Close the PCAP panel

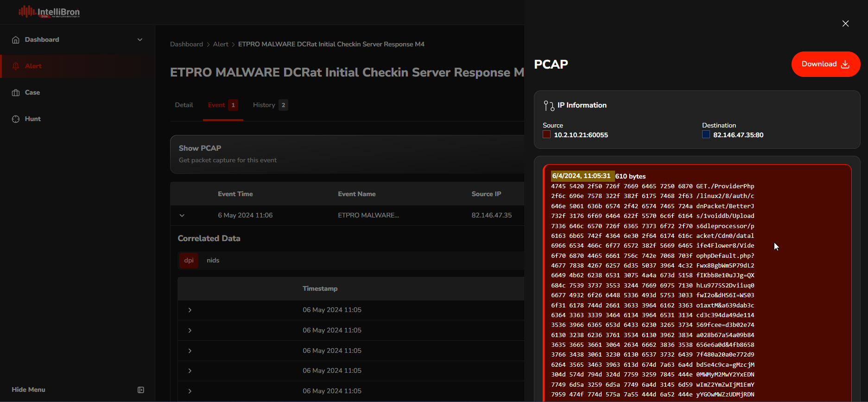[x=845, y=24]
